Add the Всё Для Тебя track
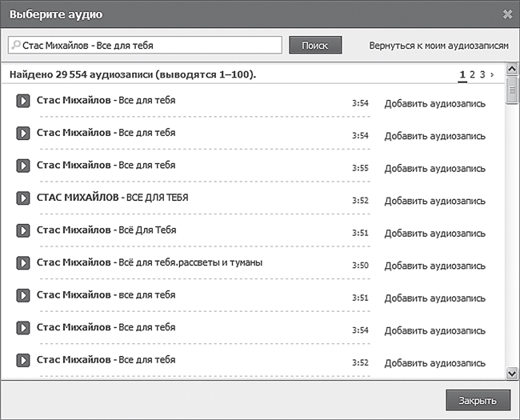This screenshot has height=420, width=520. pyautogui.click(x=434, y=234)
